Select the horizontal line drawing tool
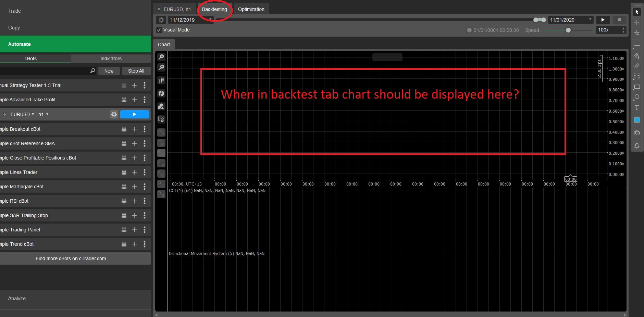This screenshot has width=644, height=317. coord(637,46)
